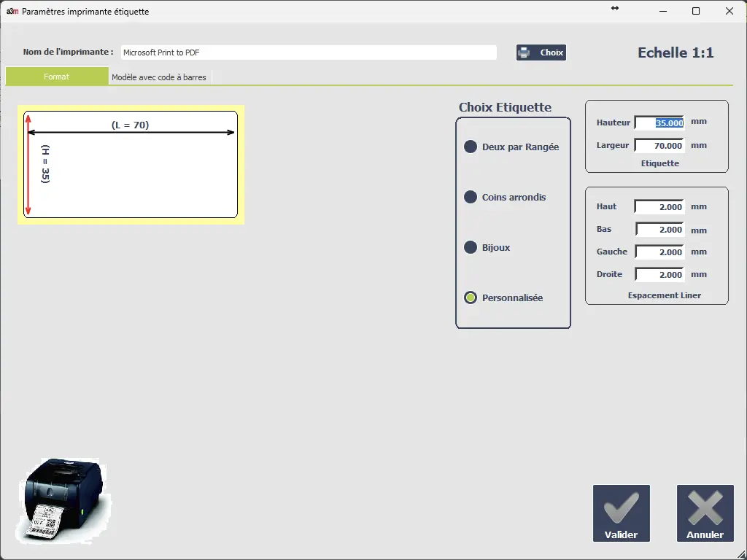Click the Gauche spacing field

click(659, 252)
